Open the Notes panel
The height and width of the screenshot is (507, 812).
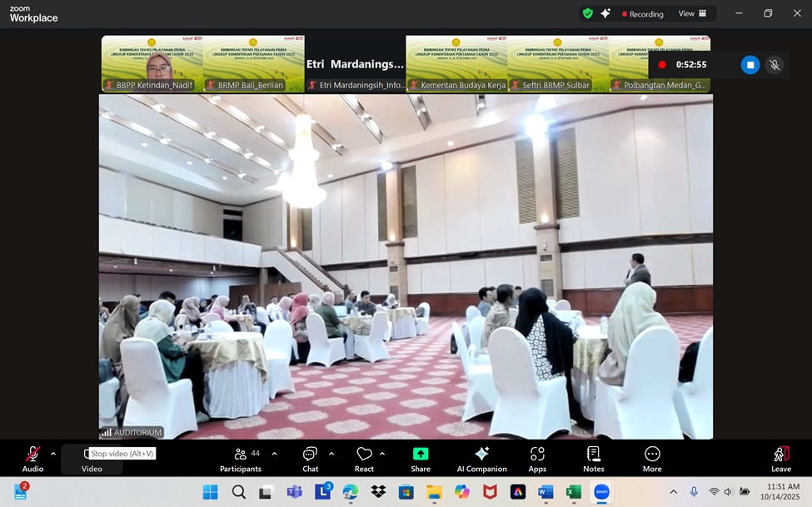click(594, 458)
